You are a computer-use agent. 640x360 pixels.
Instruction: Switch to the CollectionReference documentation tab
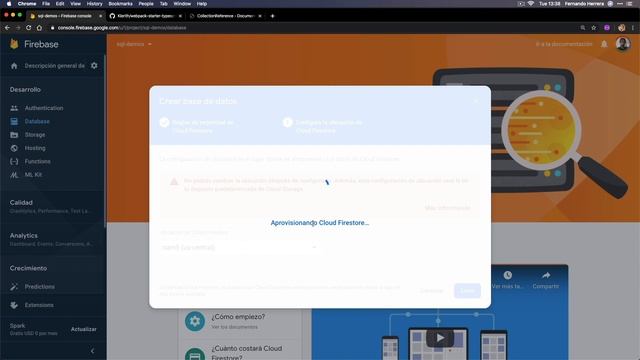tap(225, 16)
